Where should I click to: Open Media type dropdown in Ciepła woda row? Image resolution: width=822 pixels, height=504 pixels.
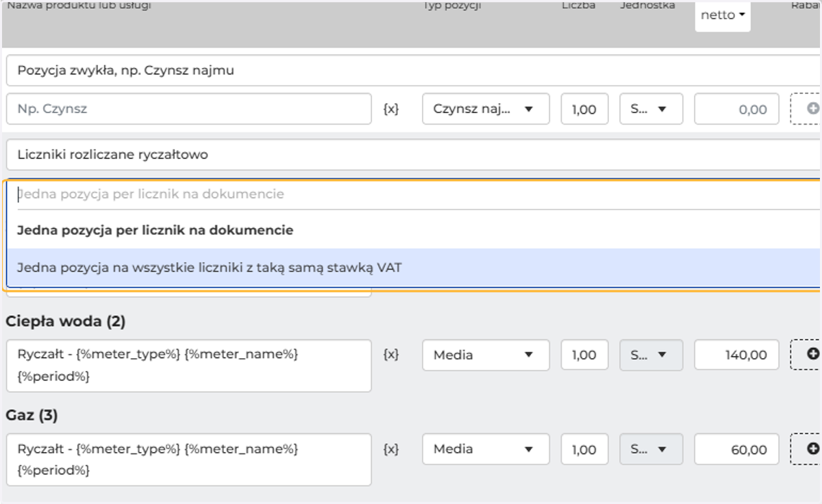point(486,355)
